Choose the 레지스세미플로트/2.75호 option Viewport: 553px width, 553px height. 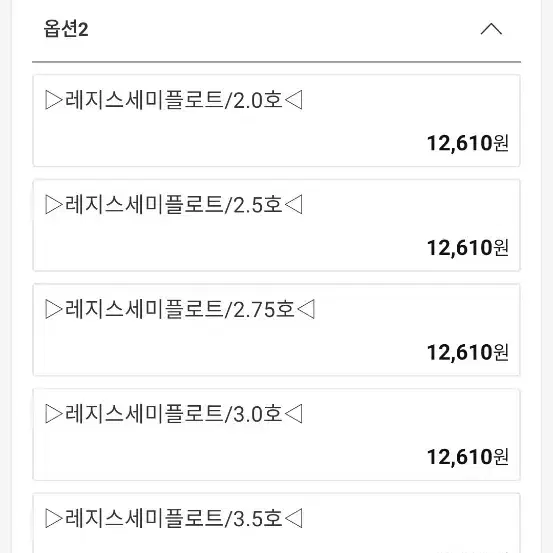coord(276,329)
